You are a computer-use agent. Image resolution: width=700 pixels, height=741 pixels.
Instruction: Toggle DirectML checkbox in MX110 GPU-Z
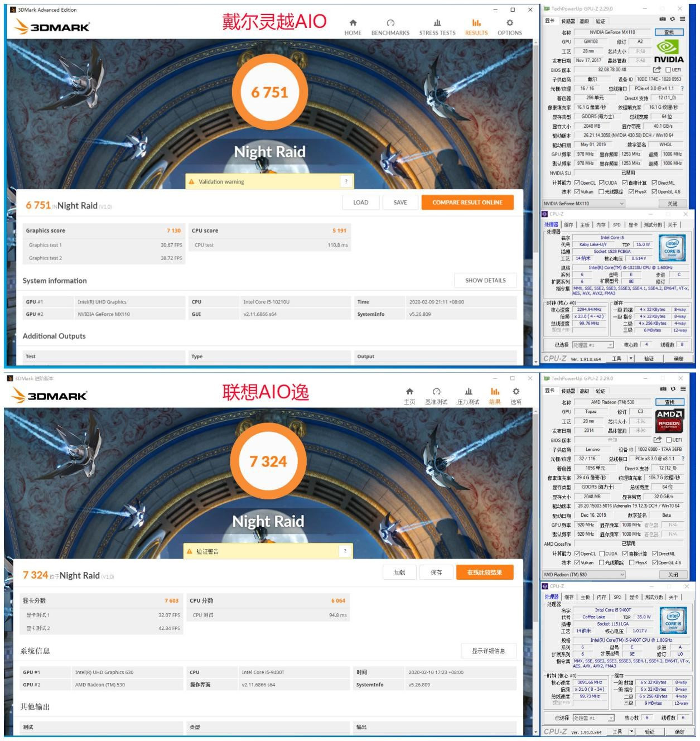click(x=654, y=182)
